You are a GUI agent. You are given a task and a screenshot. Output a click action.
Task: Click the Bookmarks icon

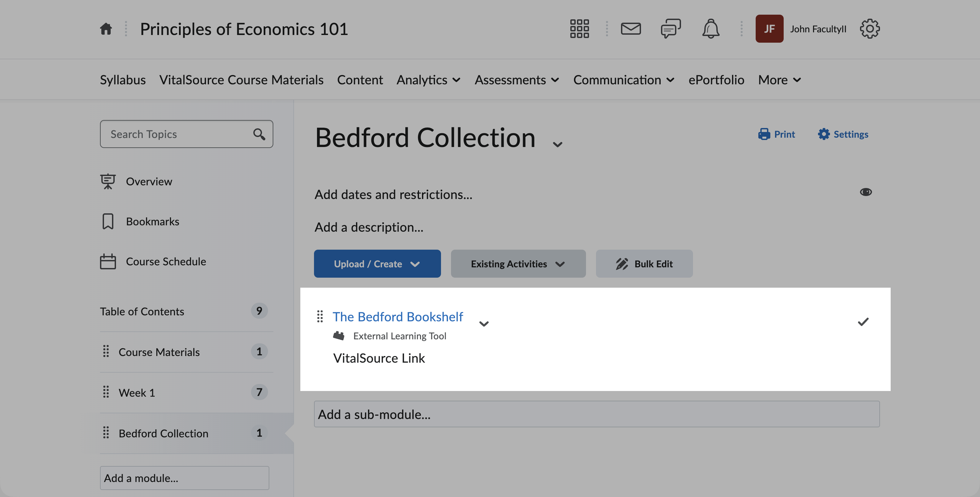tap(108, 221)
